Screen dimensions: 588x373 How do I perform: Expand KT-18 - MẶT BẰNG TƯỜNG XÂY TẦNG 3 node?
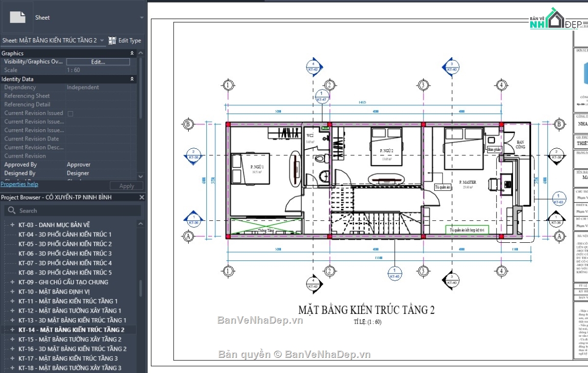click(x=12, y=368)
